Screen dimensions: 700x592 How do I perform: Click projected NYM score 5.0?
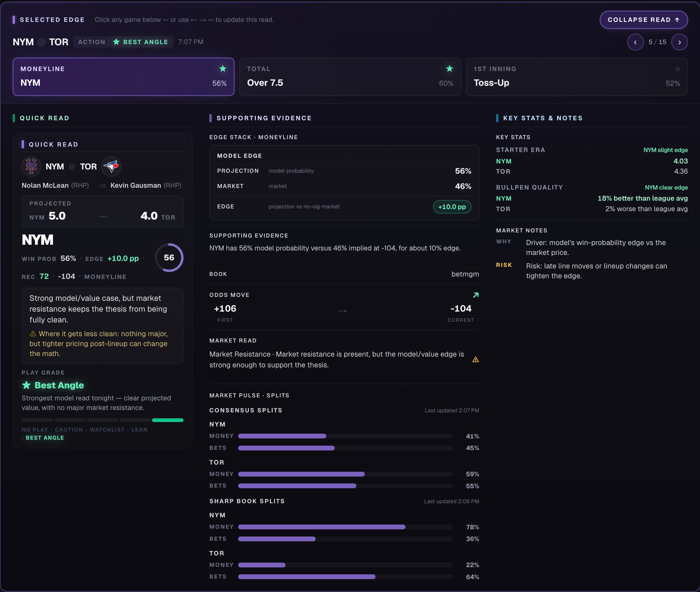(x=57, y=216)
